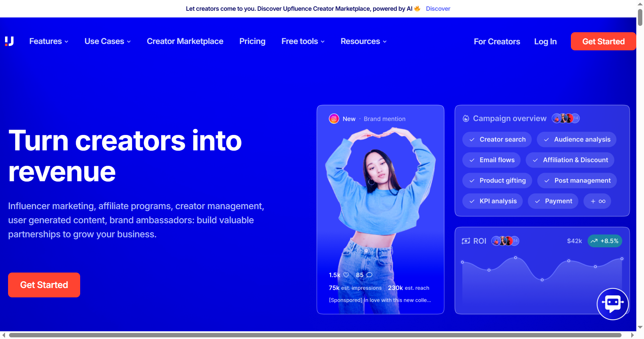This screenshot has width=644, height=339.
Task: Open the Resources dropdown menu
Action: pyautogui.click(x=364, y=41)
